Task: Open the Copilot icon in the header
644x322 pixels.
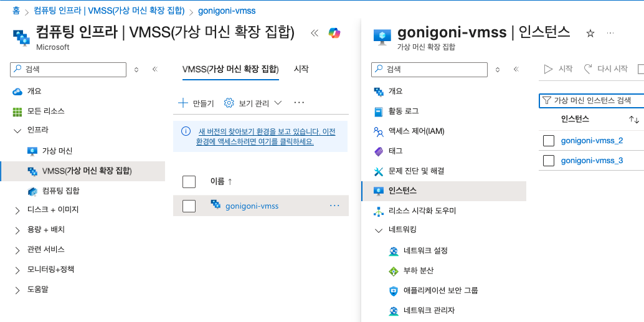Action: point(334,33)
